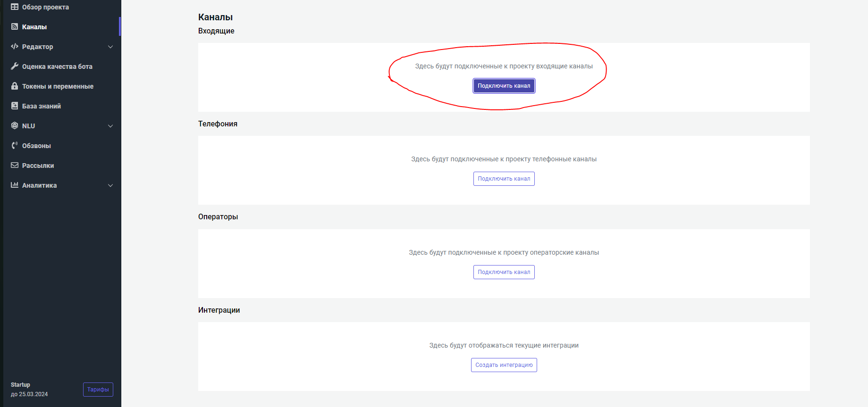Click the Editor code brackets icon

15,47
